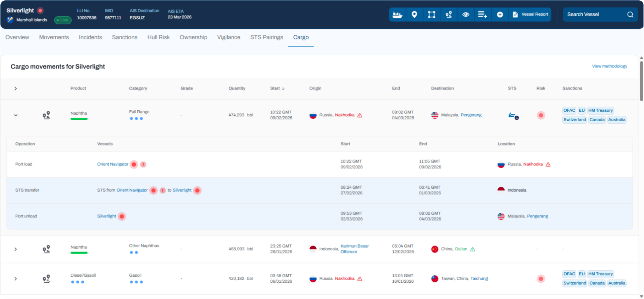This screenshot has height=299, width=644.
Task: Toggle the Live status badge
Action: coord(63,20)
